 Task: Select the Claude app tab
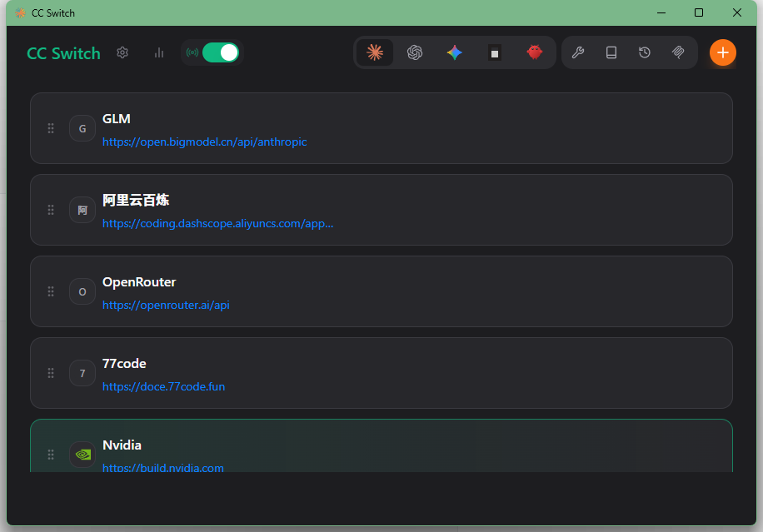pos(375,52)
